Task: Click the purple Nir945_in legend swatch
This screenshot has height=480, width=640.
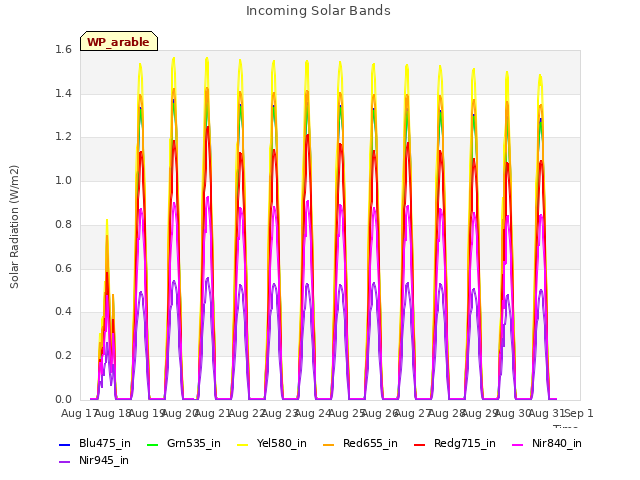Action: (x=64, y=462)
